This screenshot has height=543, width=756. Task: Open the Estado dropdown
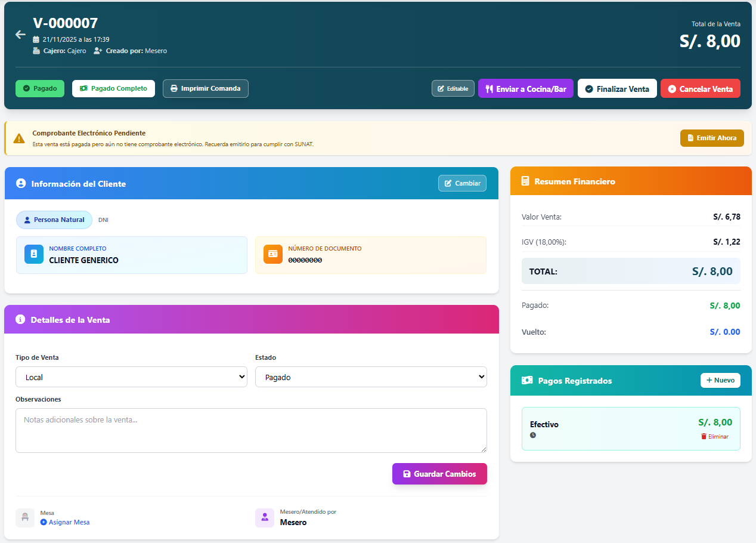tap(371, 377)
